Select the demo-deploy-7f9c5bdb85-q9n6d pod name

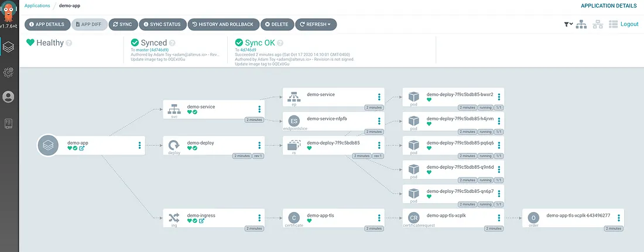[460, 167]
